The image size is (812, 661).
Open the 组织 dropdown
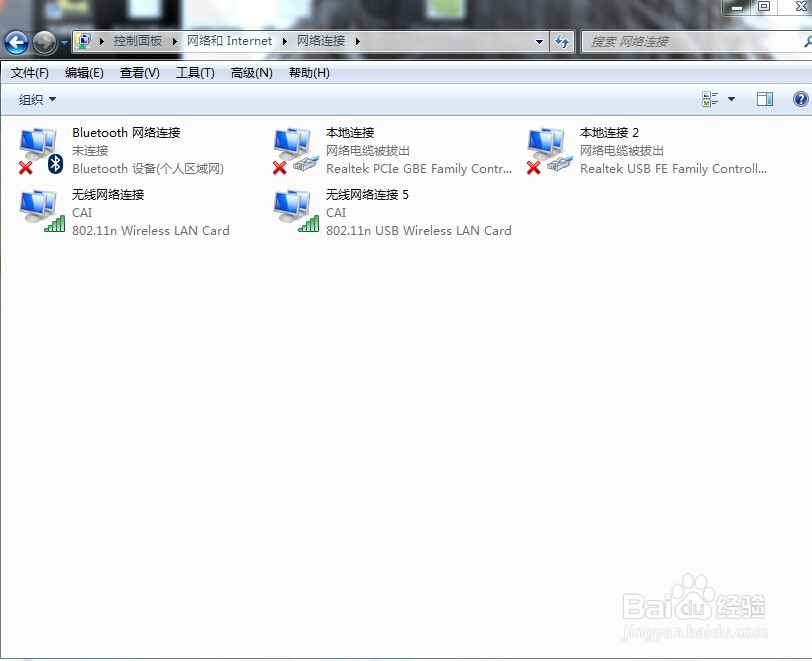[37, 99]
